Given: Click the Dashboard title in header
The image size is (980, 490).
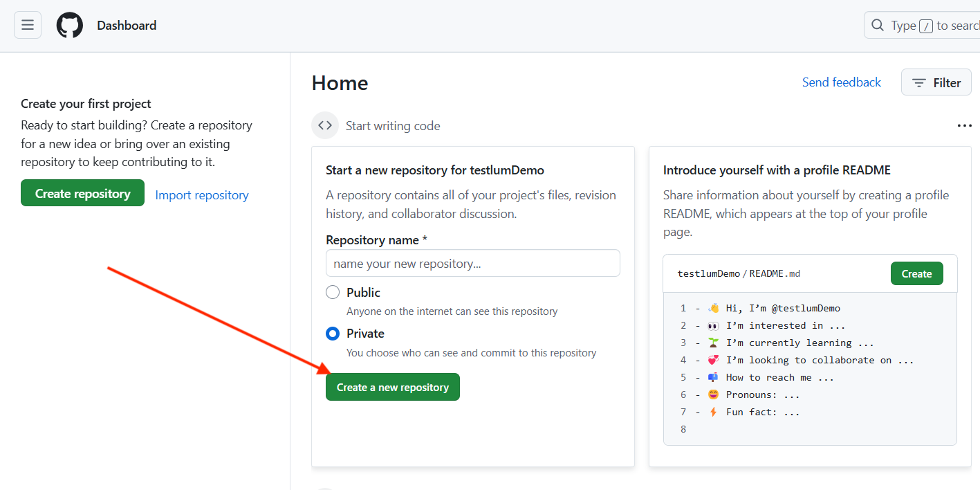Looking at the screenshot, I should [127, 26].
